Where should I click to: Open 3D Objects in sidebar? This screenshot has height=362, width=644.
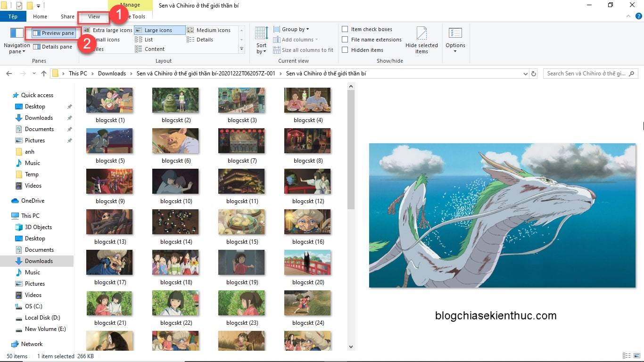34,227
